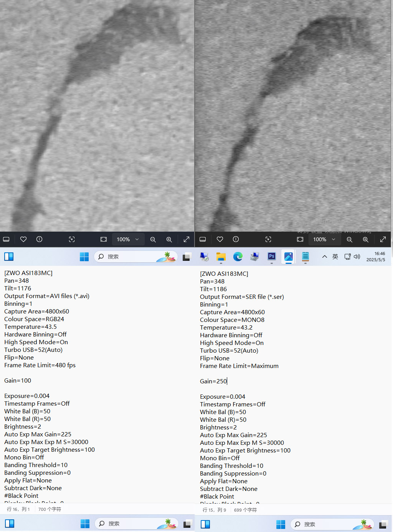Switch to the Notepad taskbar icon

305,256
